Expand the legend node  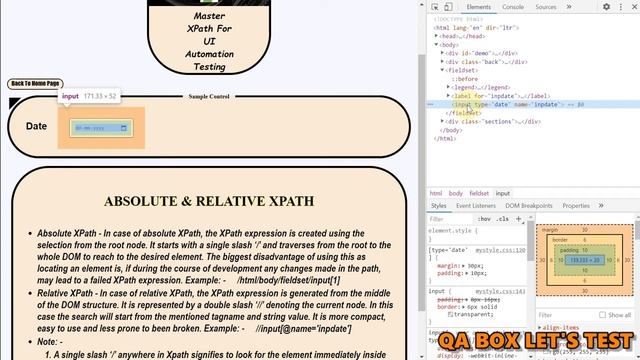[x=449, y=87]
